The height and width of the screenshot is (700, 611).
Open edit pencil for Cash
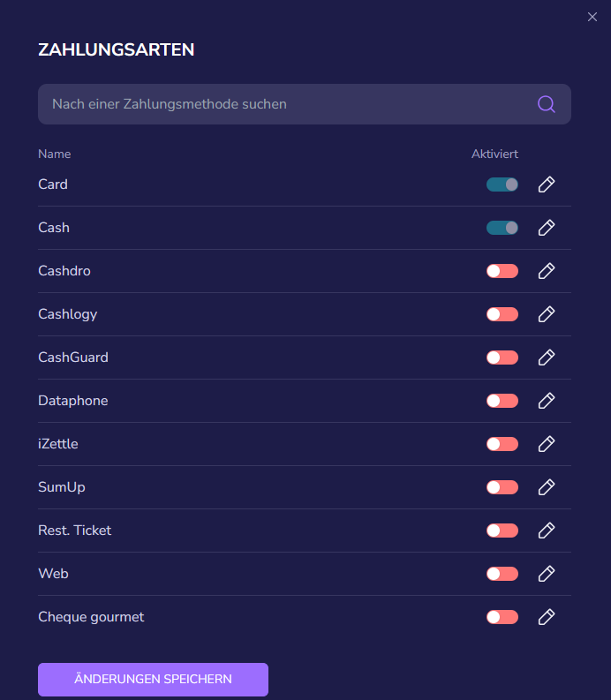coord(547,228)
